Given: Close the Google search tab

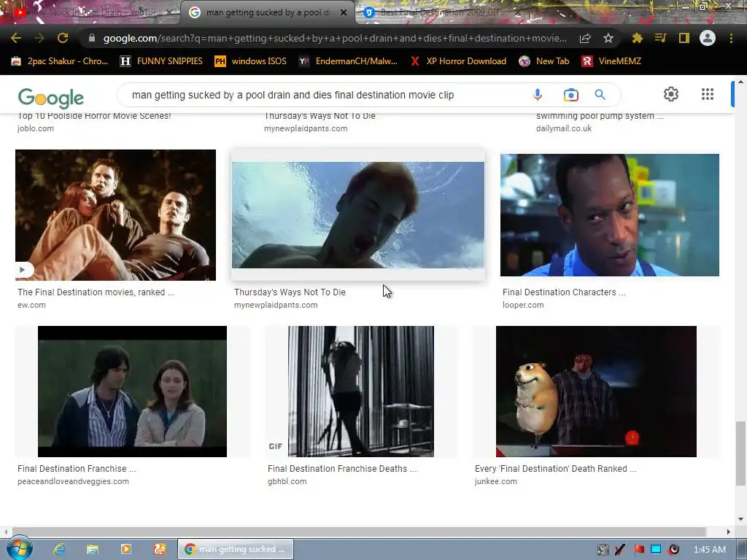Looking at the screenshot, I should 344,12.
